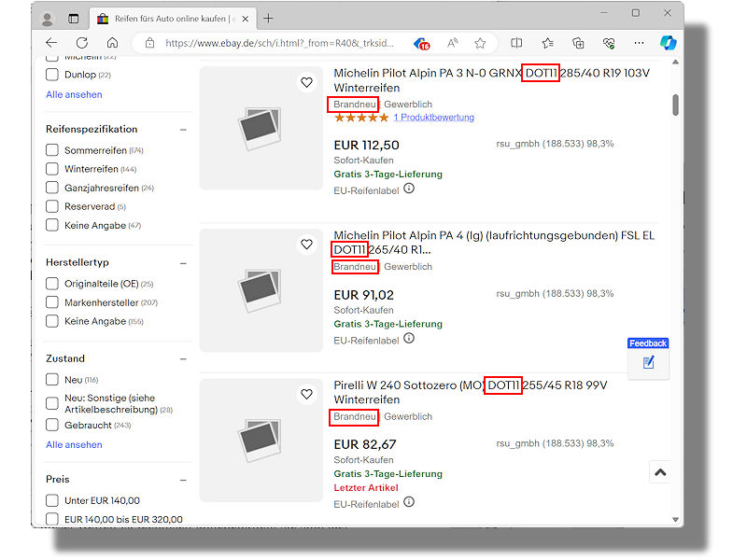Click scrollbar down arrow
This screenshot has width=747, height=560.
point(675,520)
